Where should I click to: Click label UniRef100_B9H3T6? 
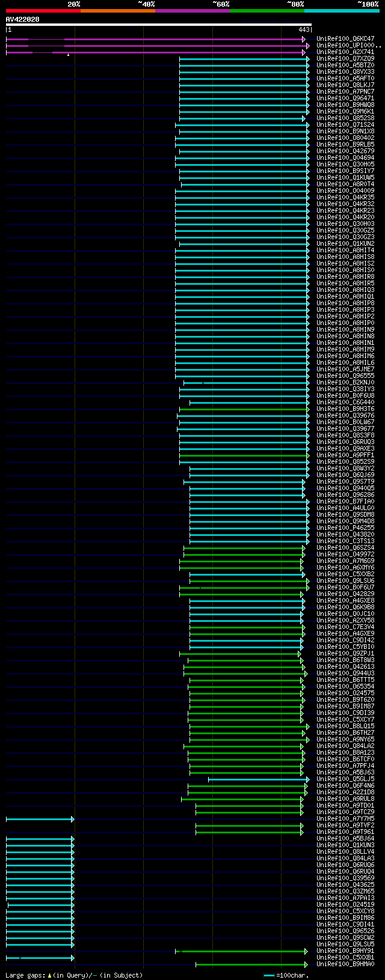[x=345, y=409]
